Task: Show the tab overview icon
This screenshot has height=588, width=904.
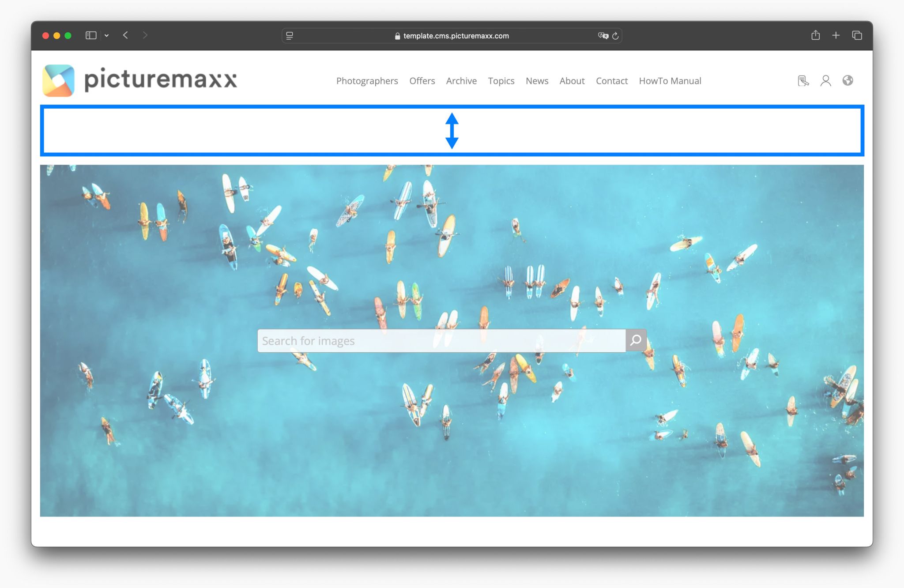Action: [x=857, y=35]
